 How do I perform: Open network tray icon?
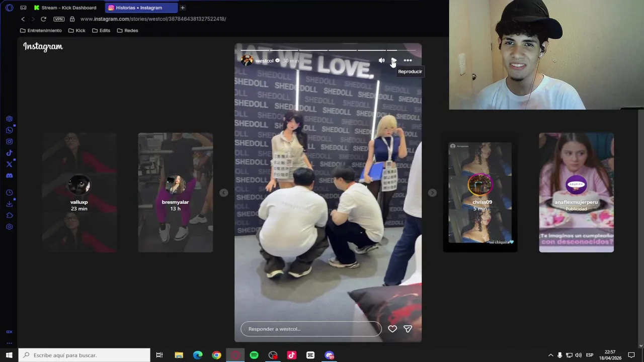coord(569,355)
